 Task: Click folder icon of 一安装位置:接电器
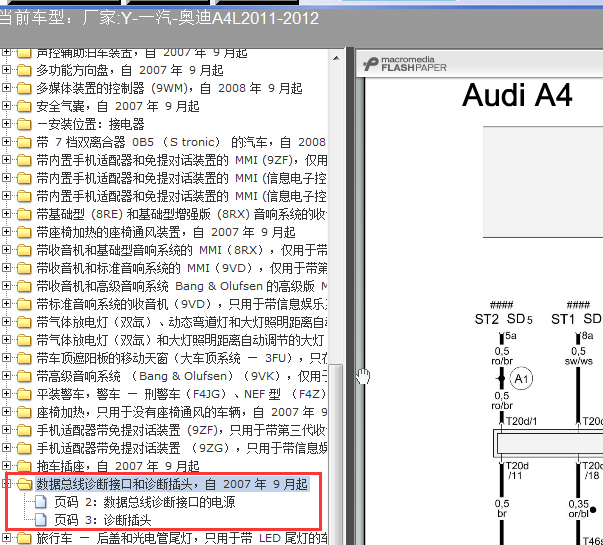24,124
